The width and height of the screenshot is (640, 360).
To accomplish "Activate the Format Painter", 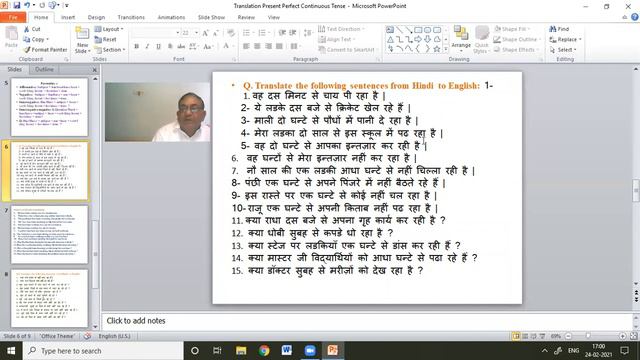I will [45, 49].
